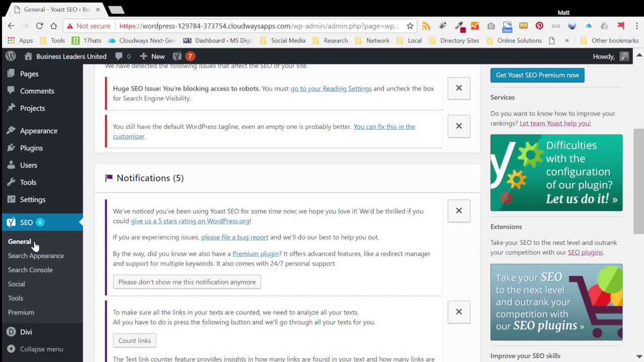The image size is (644, 362).
Task: Click the Let team Yoast help you link
Action: pos(555,123)
